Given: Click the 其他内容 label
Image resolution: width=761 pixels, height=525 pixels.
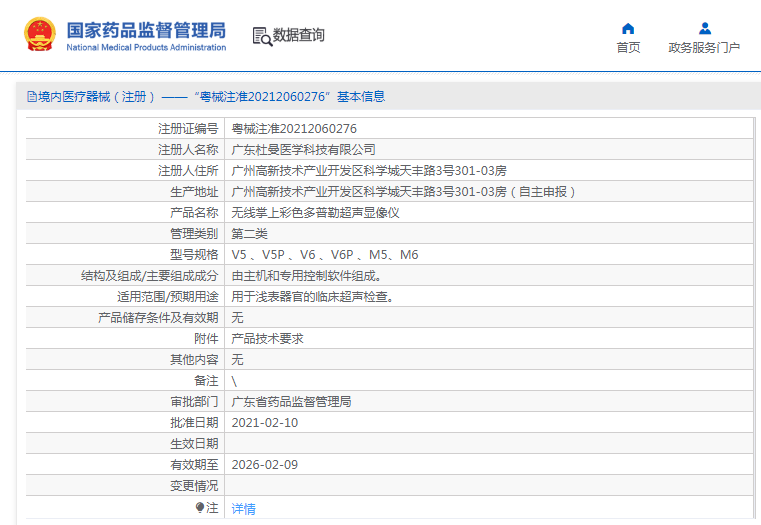Looking at the screenshot, I should point(194,360).
